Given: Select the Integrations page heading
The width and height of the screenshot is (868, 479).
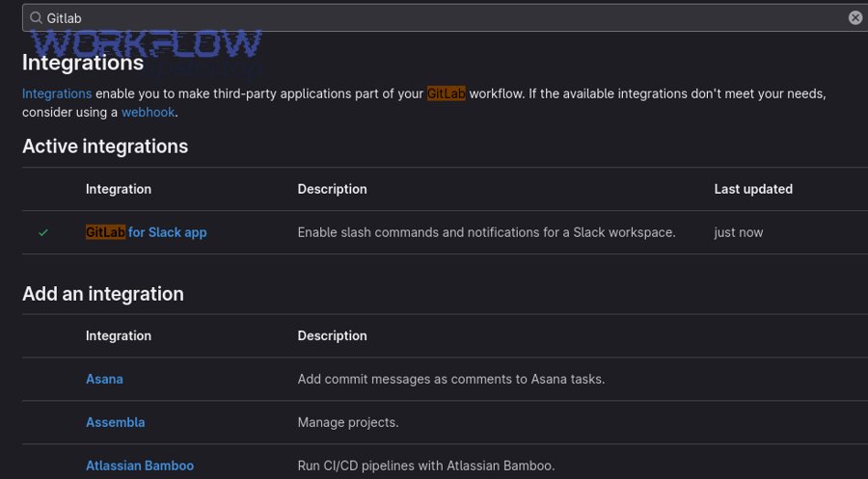Looking at the screenshot, I should 83,63.
